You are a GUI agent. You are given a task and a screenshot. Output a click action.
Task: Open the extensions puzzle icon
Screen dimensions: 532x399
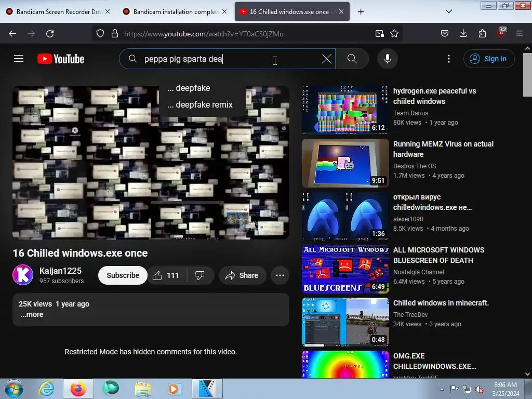tap(482, 34)
